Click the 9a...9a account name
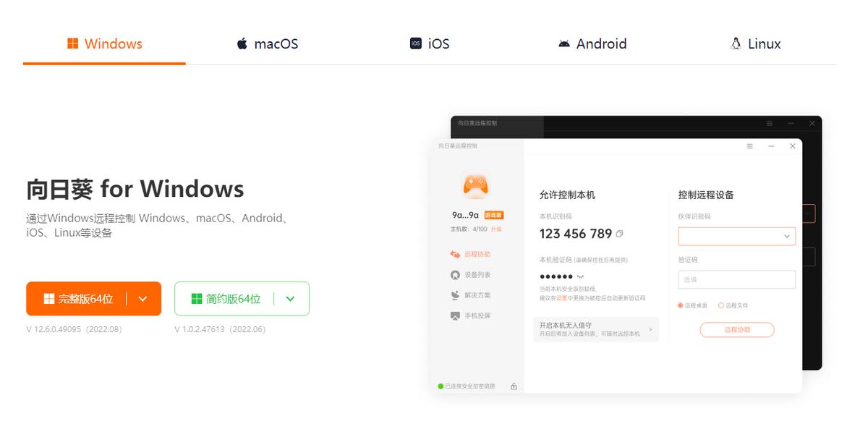868x432 pixels. [466, 215]
